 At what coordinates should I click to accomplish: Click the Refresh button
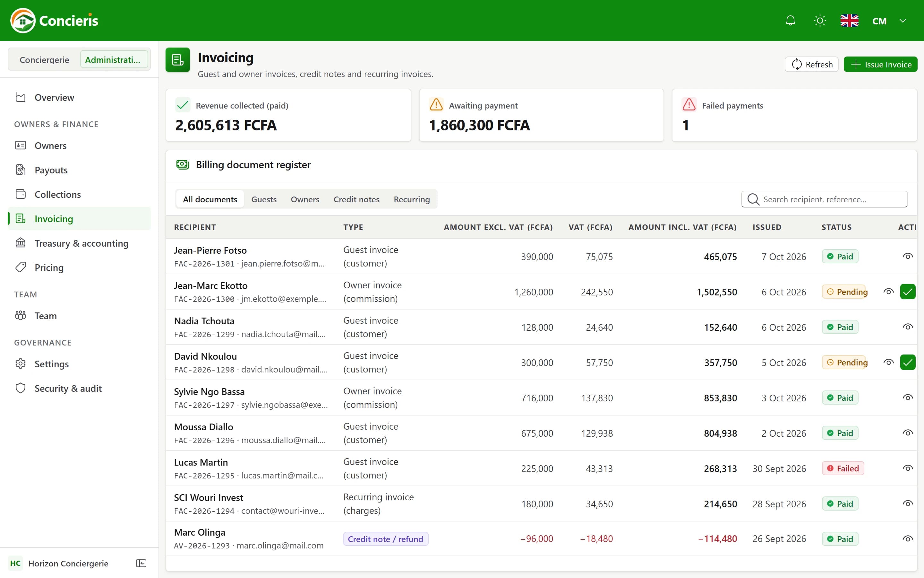pos(811,64)
